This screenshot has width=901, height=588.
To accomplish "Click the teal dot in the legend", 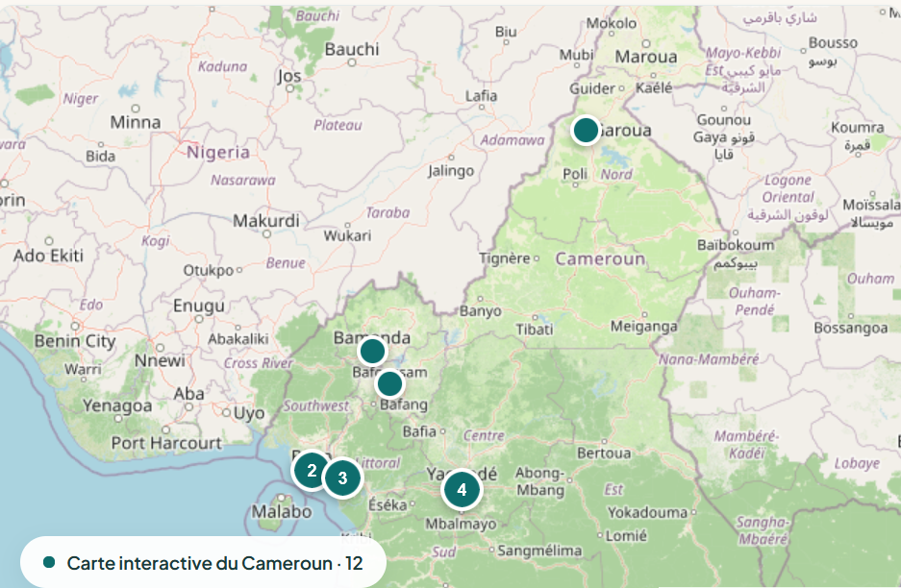I will tap(49, 562).
